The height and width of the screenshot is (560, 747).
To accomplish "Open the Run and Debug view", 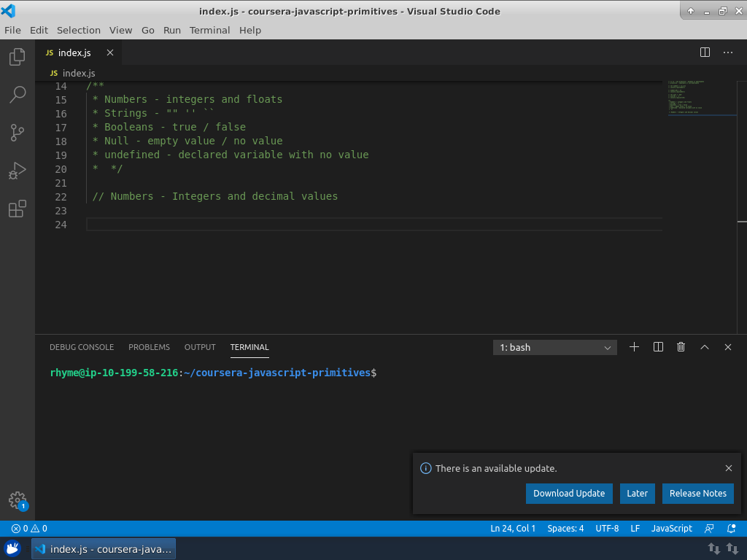I will point(18,171).
